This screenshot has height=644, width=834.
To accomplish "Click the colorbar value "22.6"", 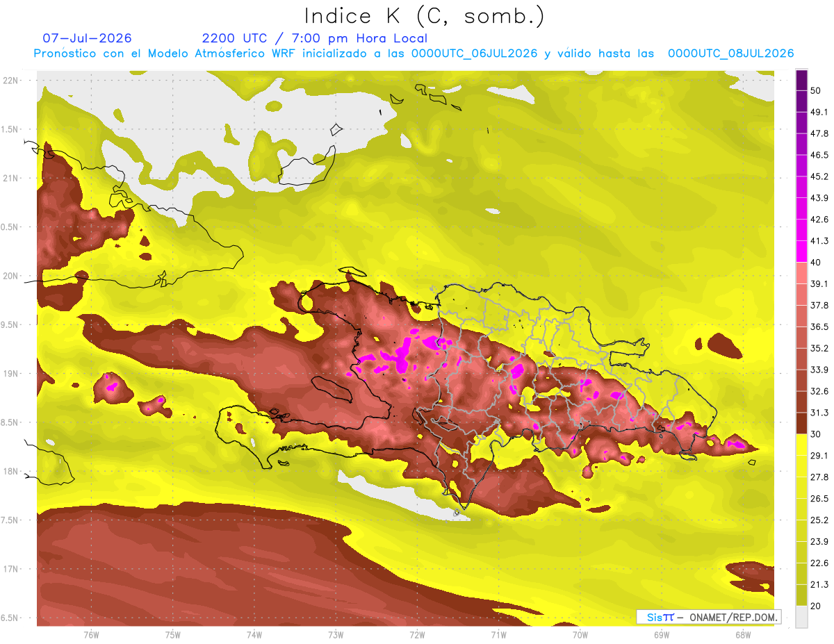I will tap(819, 563).
